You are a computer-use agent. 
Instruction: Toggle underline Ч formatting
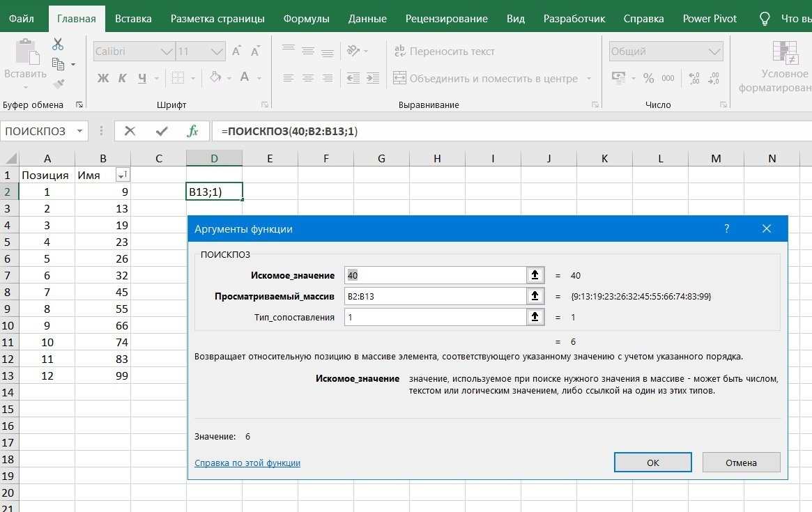pyautogui.click(x=142, y=78)
